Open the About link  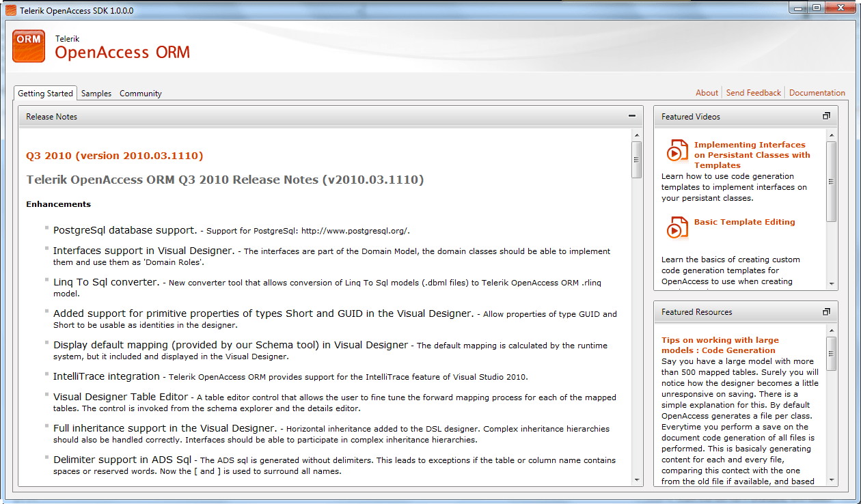click(x=707, y=93)
